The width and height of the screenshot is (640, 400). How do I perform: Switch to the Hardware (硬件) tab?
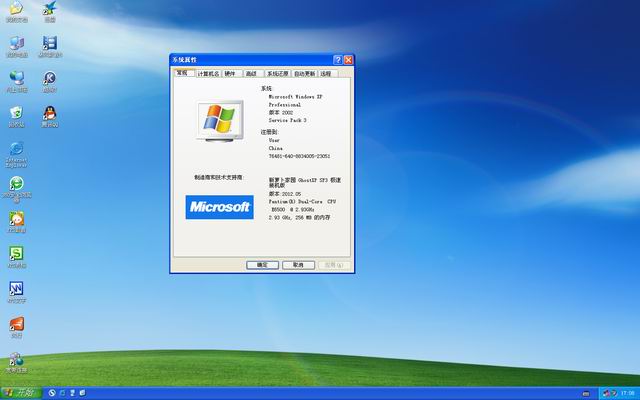pos(231,73)
